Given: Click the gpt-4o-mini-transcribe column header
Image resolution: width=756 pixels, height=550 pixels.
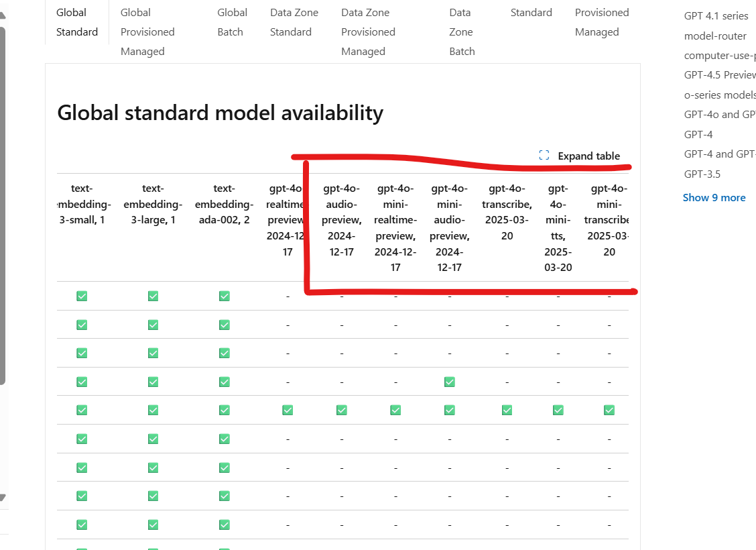Looking at the screenshot, I should 607,220.
